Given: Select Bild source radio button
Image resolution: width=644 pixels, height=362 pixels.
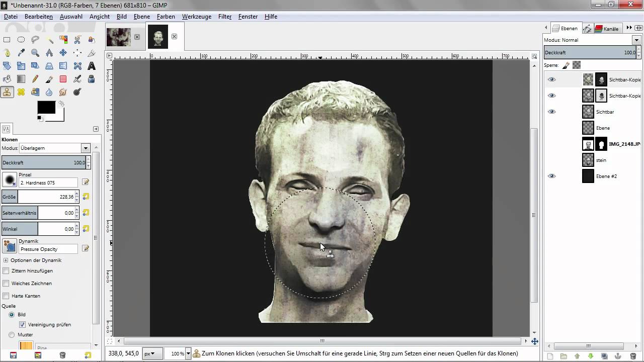Looking at the screenshot, I should click(12, 314).
